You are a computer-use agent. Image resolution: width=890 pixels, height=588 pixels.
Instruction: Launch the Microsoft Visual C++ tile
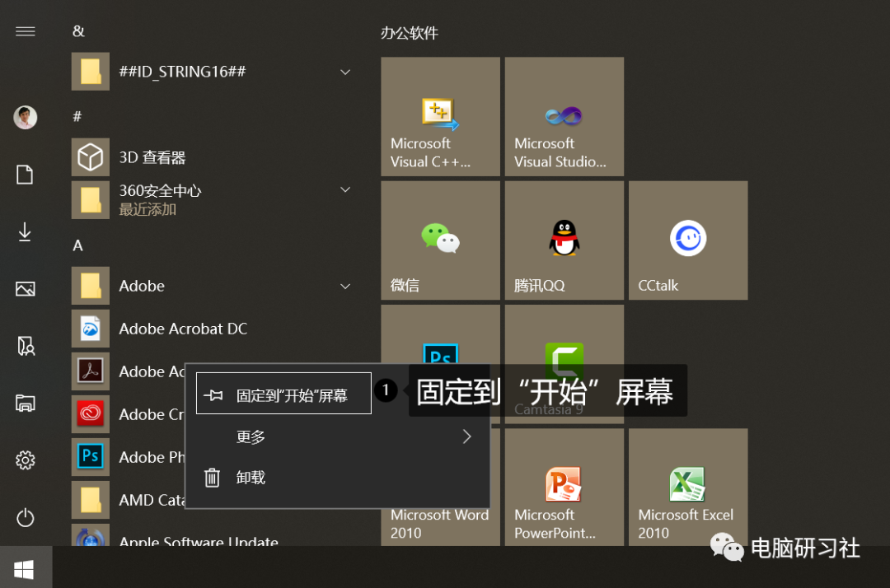(x=440, y=116)
